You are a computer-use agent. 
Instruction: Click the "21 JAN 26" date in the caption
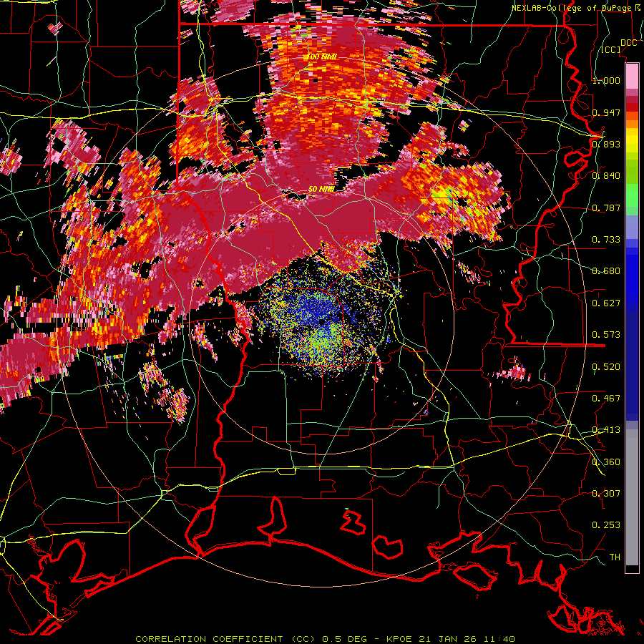tap(449, 639)
